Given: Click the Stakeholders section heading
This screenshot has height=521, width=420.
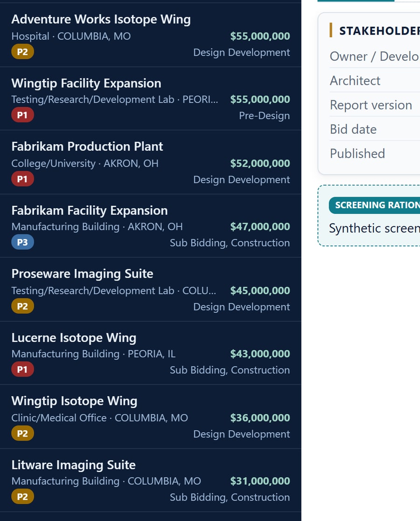Looking at the screenshot, I should click(379, 30).
